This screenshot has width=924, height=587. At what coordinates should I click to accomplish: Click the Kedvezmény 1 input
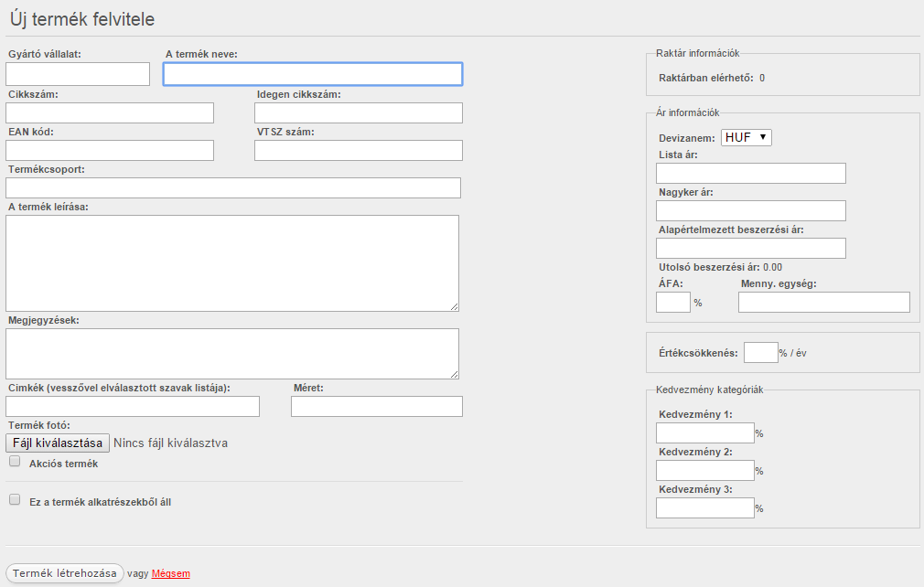point(704,432)
